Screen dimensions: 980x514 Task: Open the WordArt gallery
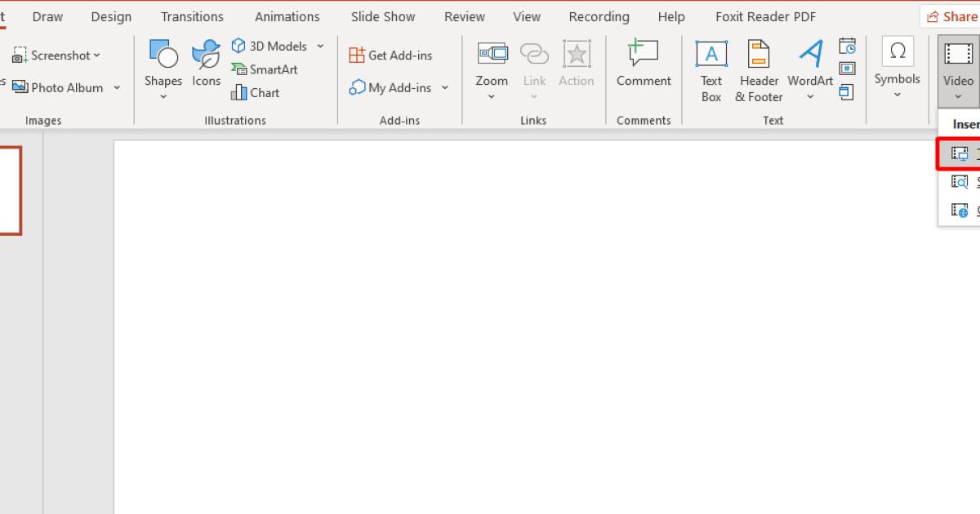tap(810, 69)
